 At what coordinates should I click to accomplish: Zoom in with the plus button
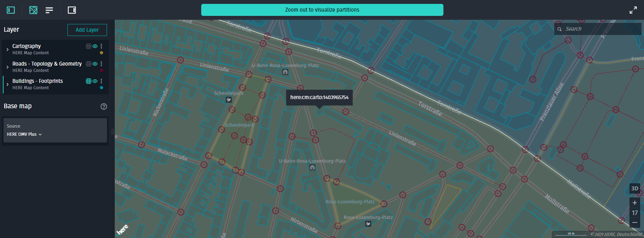(x=634, y=203)
